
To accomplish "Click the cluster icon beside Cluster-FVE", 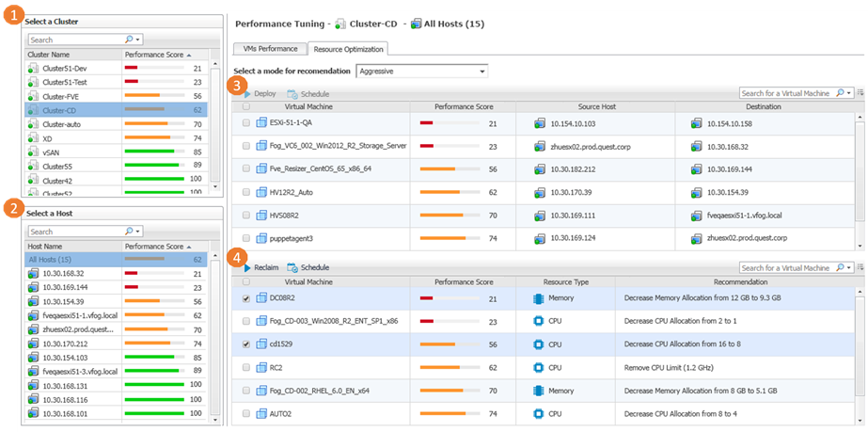I will click(33, 96).
